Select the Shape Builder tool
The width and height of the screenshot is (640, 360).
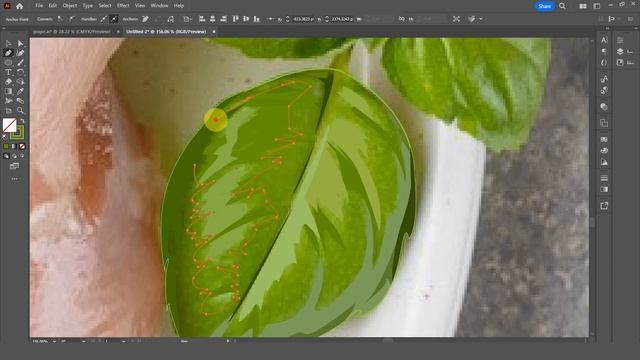(x=20, y=82)
